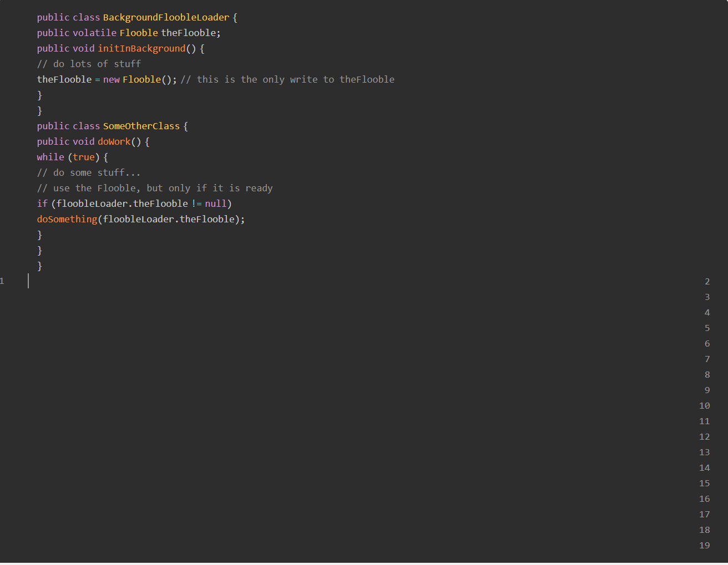Click line number 16
The height and width of the screenshot is (565, 728).
[705, 498]
